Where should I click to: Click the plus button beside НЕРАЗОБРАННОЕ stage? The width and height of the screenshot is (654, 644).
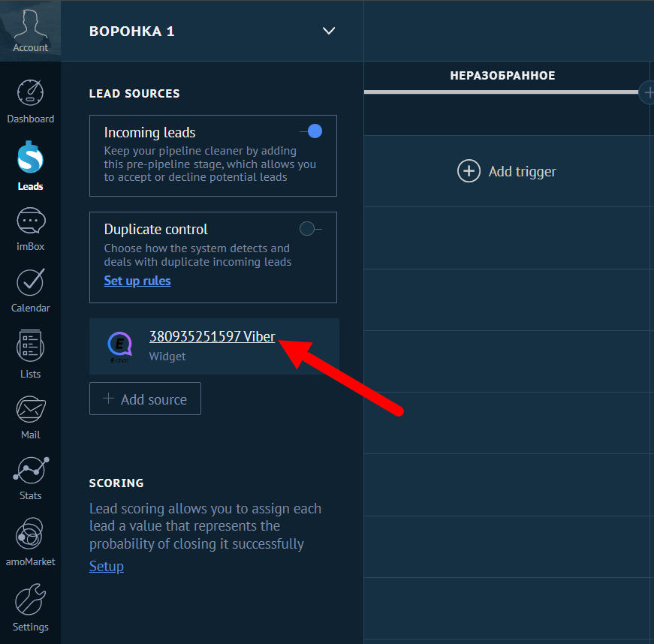[648, 92]
